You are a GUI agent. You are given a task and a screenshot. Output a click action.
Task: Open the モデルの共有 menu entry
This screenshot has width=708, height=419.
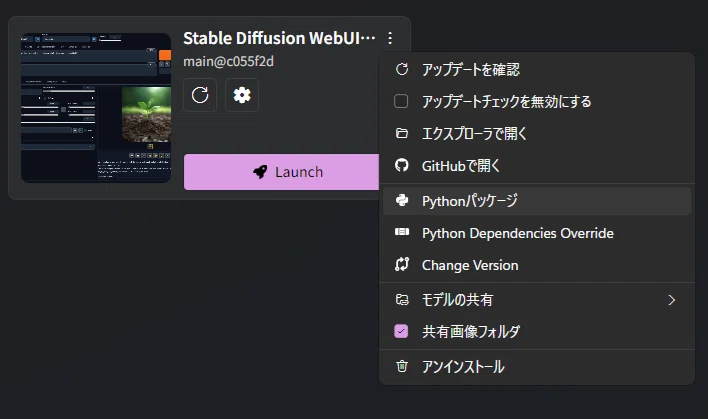click(x=537, y=300)
